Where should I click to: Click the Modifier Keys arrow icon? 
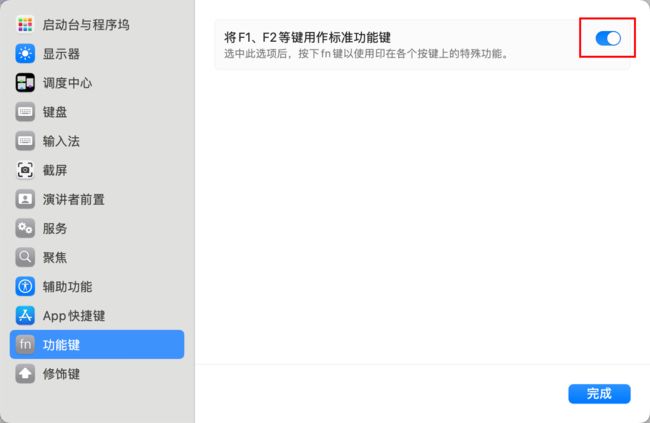(x=25, y=374)
